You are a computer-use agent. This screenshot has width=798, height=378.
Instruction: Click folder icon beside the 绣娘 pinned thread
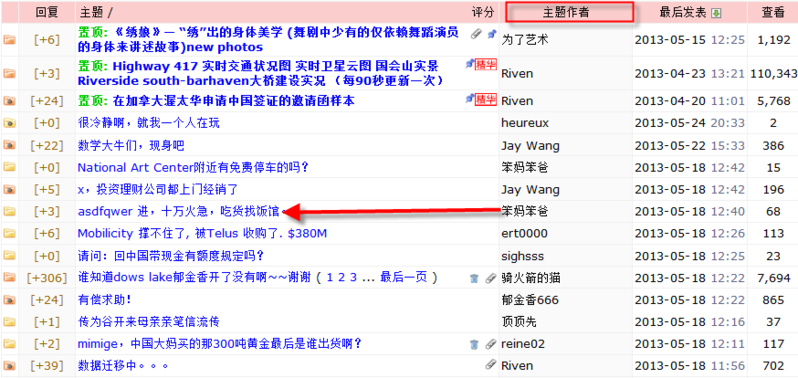coord(9,40)
